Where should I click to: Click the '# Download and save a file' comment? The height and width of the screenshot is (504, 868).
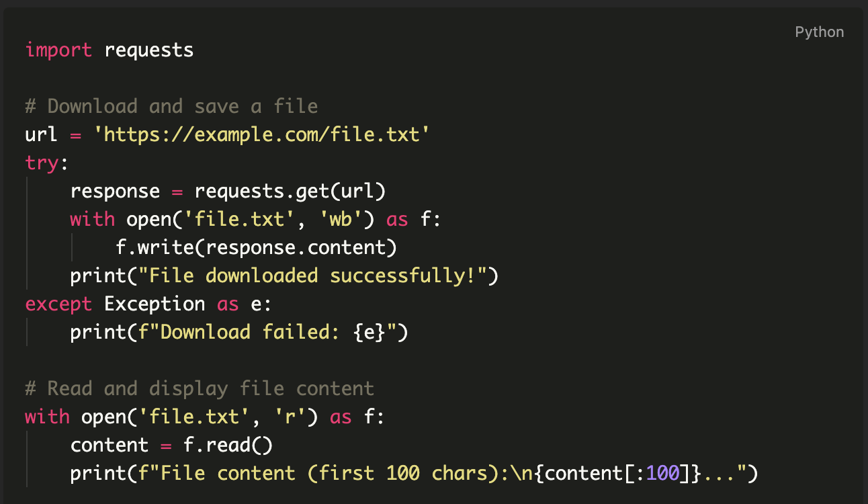pos(171,106)
